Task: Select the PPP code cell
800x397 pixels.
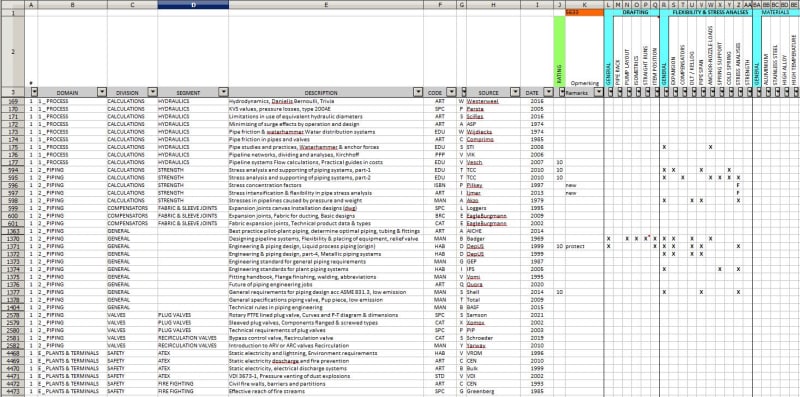Action: coord(440,155)
